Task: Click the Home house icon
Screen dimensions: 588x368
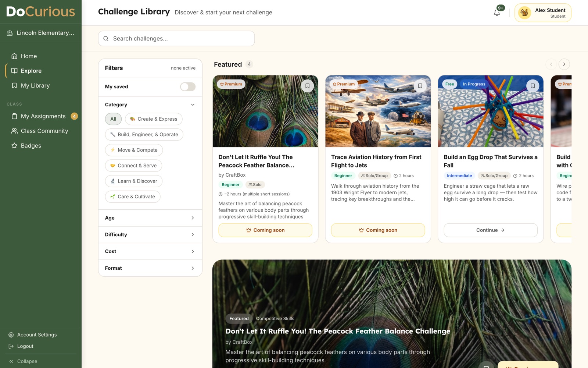Action: [14, 56]
